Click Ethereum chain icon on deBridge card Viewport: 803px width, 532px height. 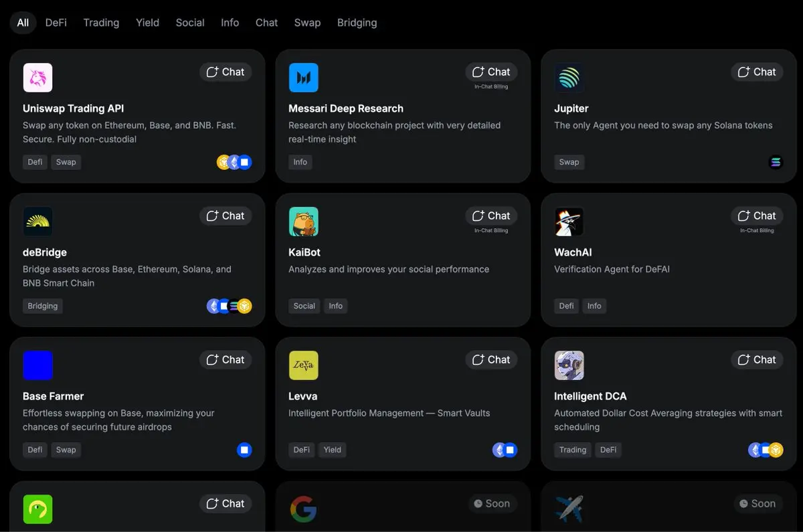point(213,306)
